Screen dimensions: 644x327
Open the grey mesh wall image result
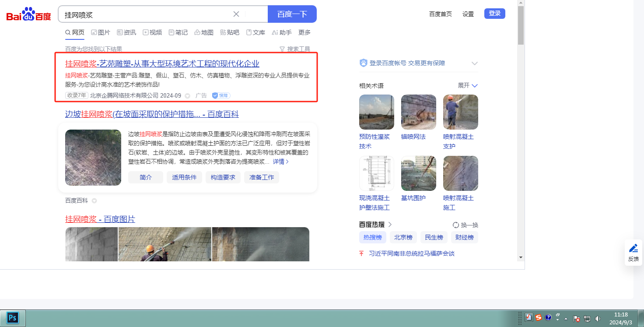pos(91,244)
